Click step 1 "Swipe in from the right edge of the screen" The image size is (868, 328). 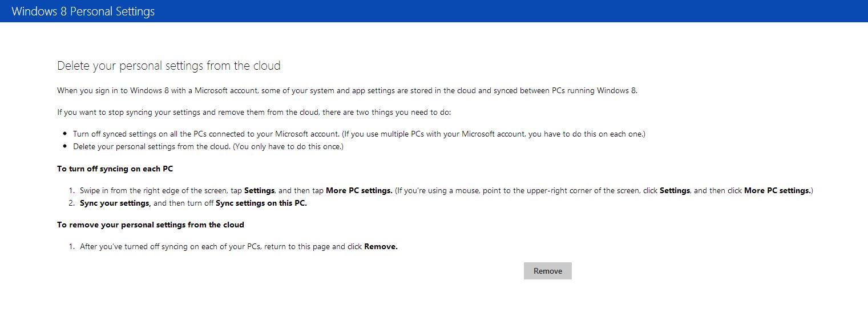(x=446, y=190)
